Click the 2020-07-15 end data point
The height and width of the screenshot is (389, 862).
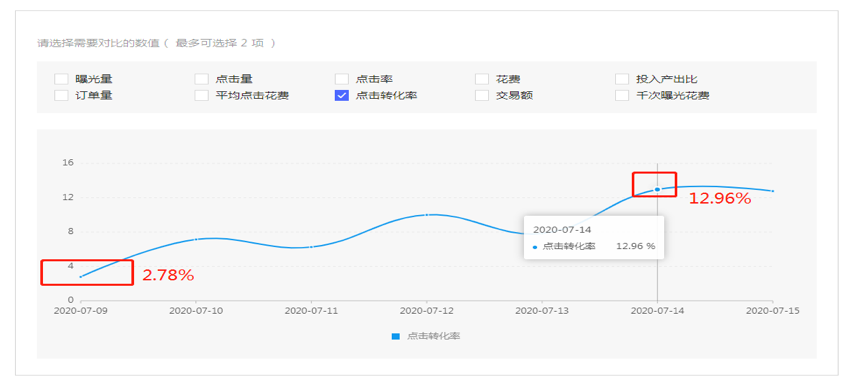[773, 191]
